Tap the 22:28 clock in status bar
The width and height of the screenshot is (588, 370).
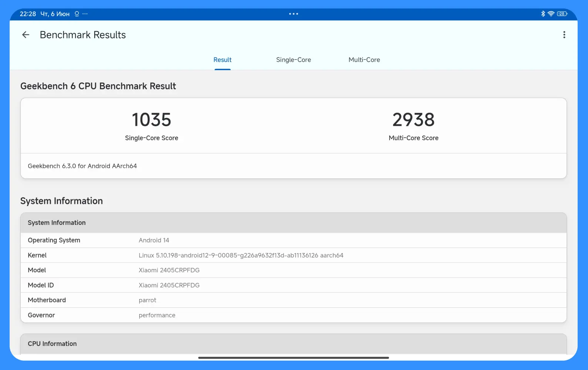28,14
